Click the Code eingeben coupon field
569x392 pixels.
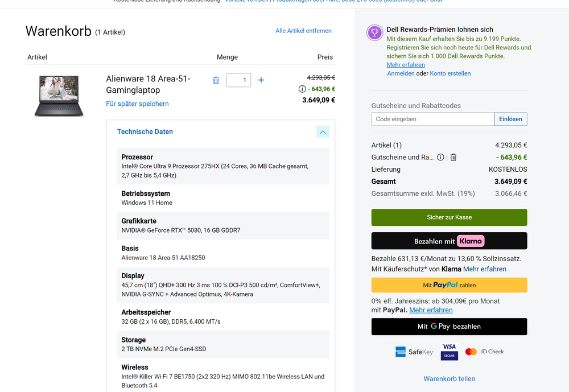432,119
